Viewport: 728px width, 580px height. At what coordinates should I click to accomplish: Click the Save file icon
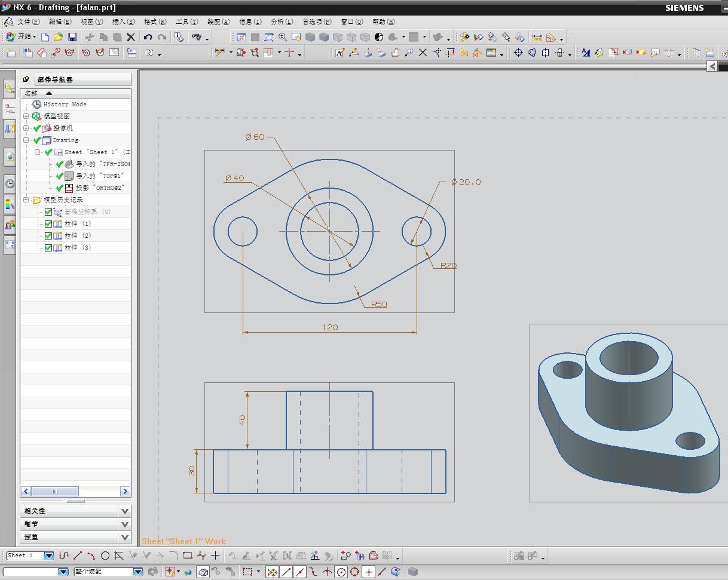point(72,37)
